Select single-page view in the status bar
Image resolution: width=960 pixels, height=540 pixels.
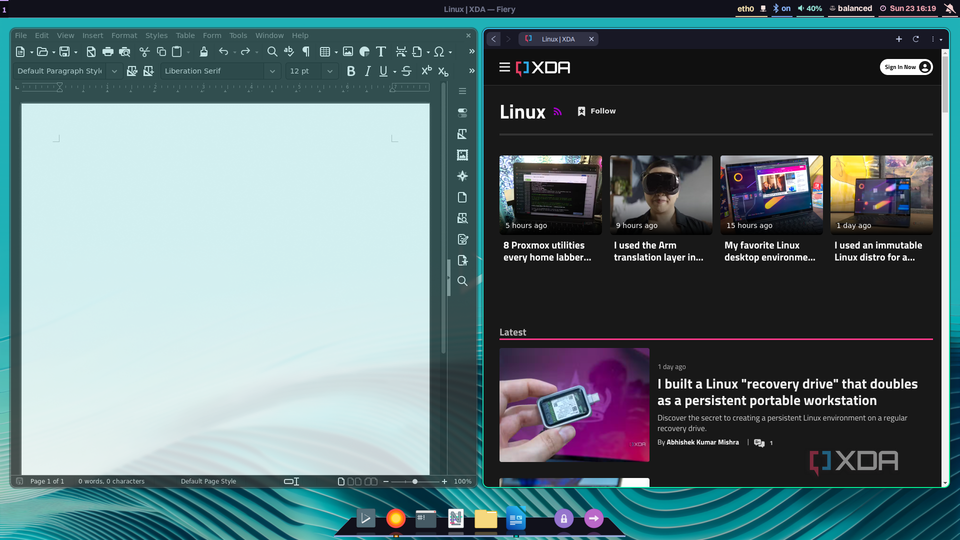pyautogui.click(x=341, y=481)
